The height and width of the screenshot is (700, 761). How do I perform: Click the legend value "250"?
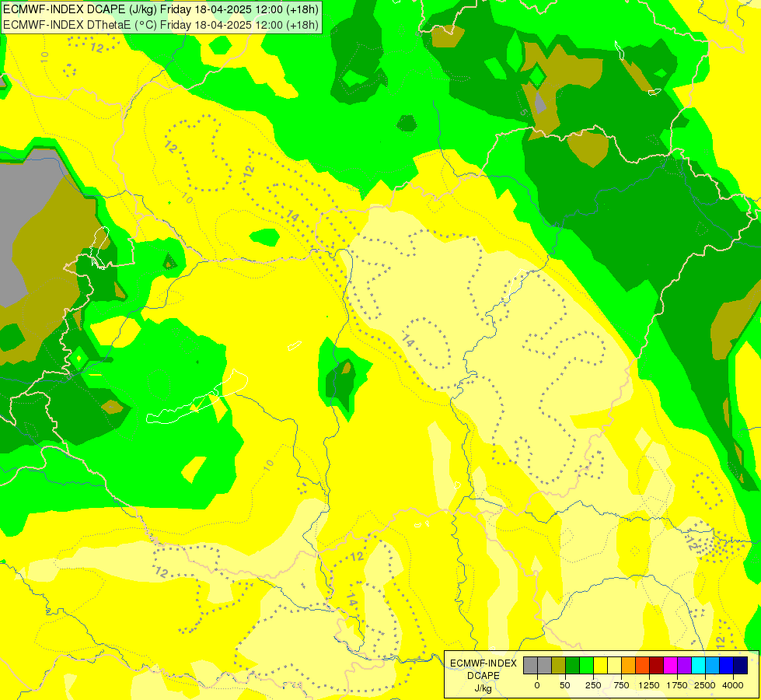593,685
